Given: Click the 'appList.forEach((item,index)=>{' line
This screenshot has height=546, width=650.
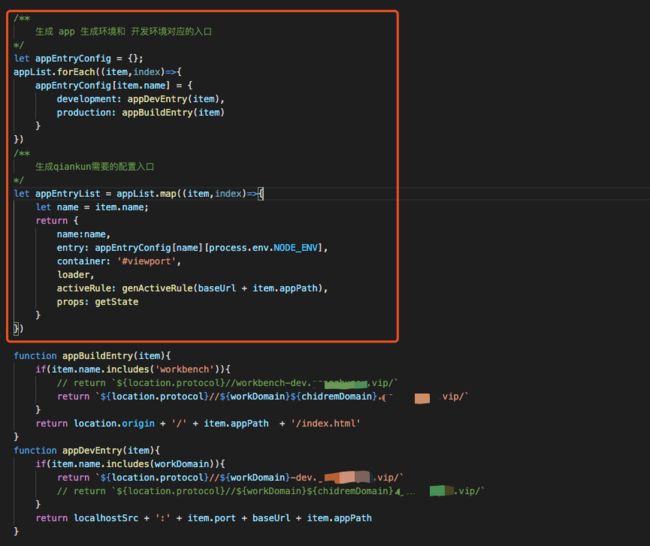Looking at the screenshot, I should pos(97,72).
